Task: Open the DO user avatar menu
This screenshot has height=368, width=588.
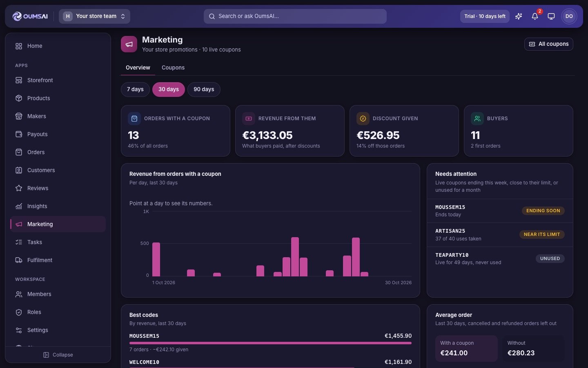Action: pyautogui.click(x=569, y=16)
